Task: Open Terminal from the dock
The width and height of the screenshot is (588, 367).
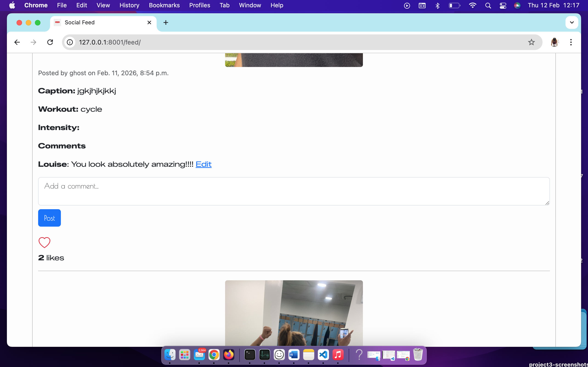Action: point(250,355)
